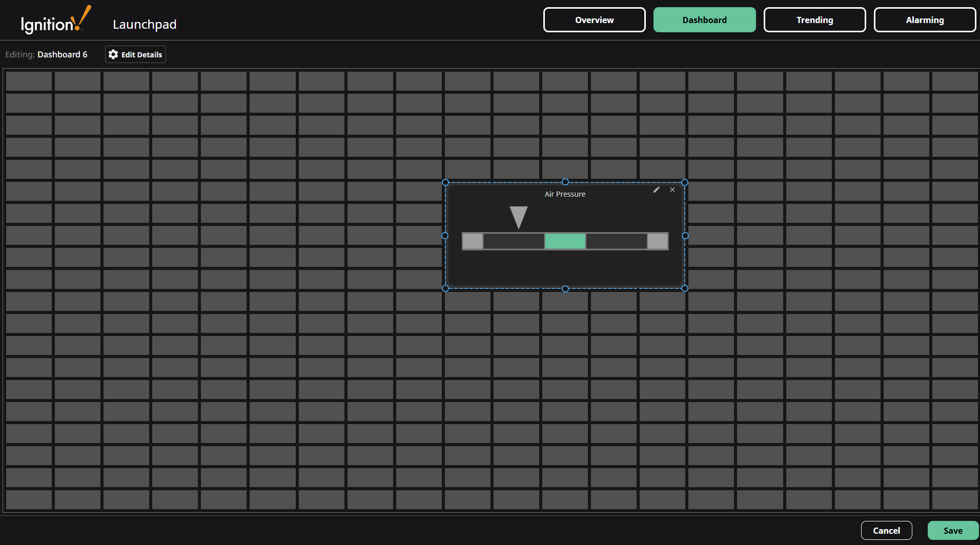Viewport: 980px width, 545px height.
Task: Cancel dashboard editing
Action: (x=886, y=530)
